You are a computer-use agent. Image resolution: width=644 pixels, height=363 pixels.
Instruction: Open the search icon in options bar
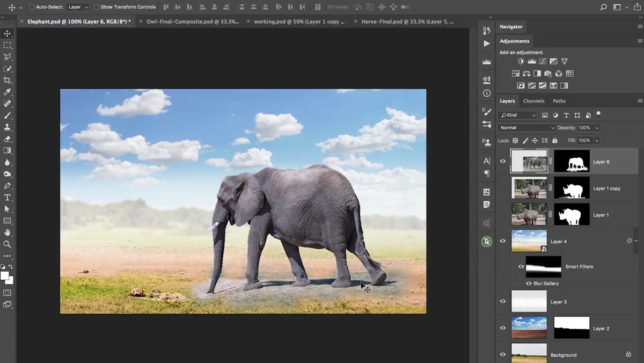603,7
